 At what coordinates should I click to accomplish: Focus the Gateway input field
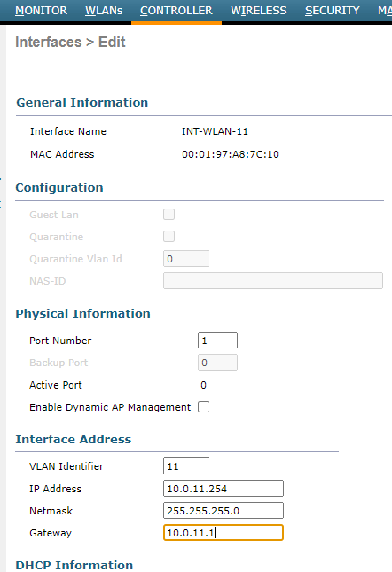tap(223, 532)
